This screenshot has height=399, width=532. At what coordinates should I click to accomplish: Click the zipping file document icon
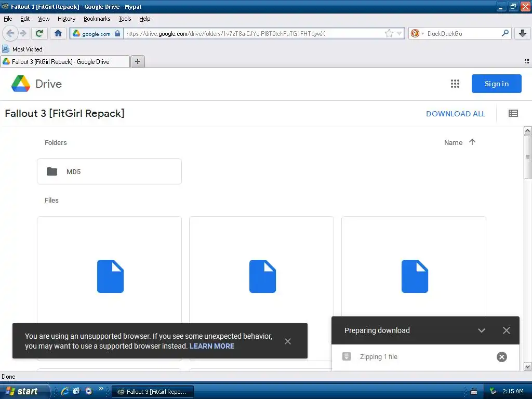[347, 356]
